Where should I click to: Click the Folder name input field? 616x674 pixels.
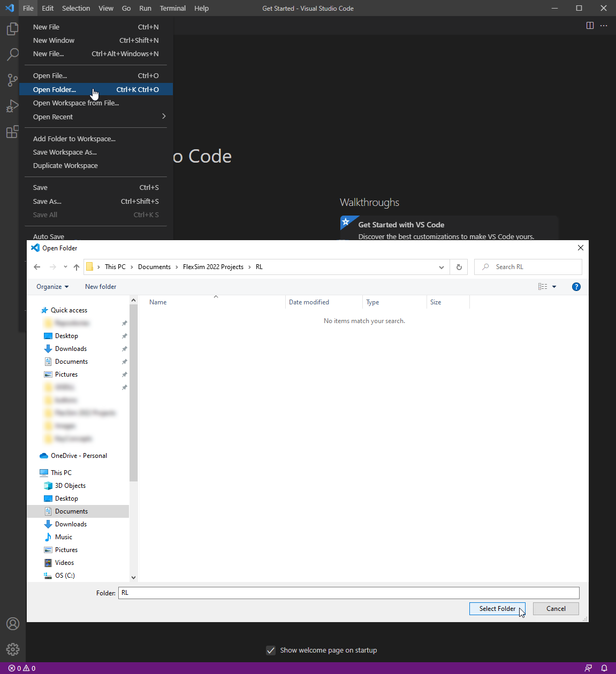(348, 593)
